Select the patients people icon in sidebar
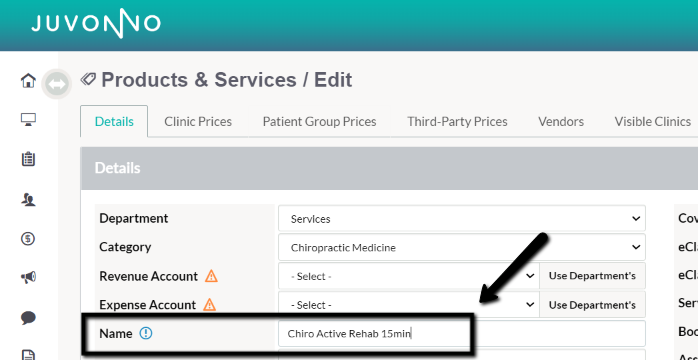The image size is (698, 360). [28, 200]
